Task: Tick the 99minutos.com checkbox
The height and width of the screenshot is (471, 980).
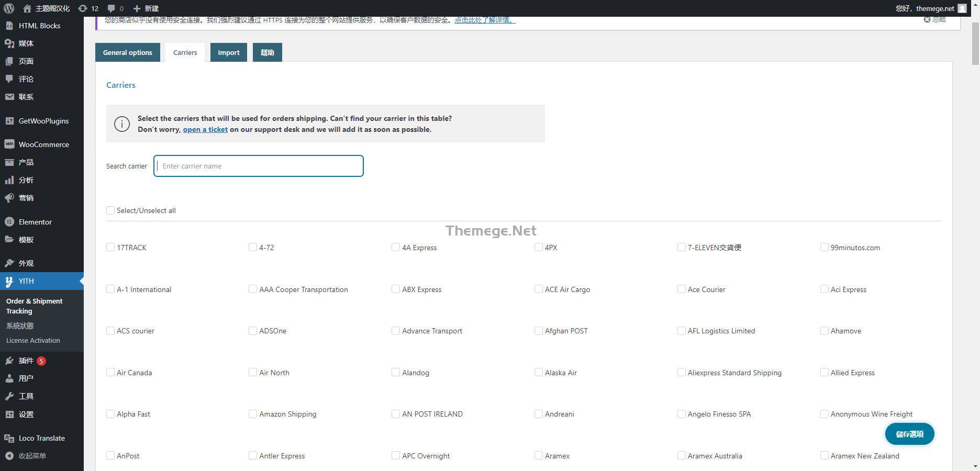Action: click(x=825, y=247)
